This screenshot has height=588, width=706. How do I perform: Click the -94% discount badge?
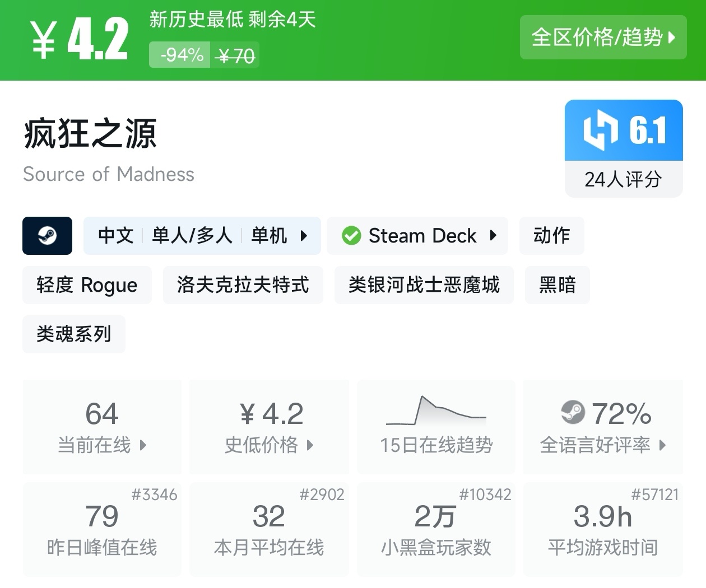(179, 54)
